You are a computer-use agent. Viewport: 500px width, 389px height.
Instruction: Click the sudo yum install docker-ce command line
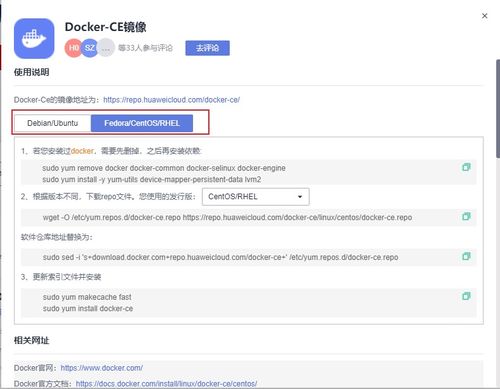[88, 309]
